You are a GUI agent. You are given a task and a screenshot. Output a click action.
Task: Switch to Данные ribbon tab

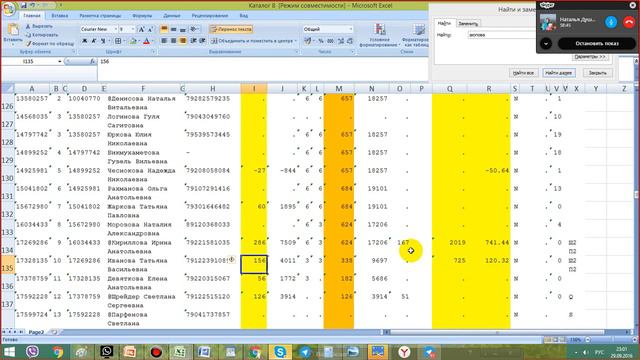coord(172,16)
